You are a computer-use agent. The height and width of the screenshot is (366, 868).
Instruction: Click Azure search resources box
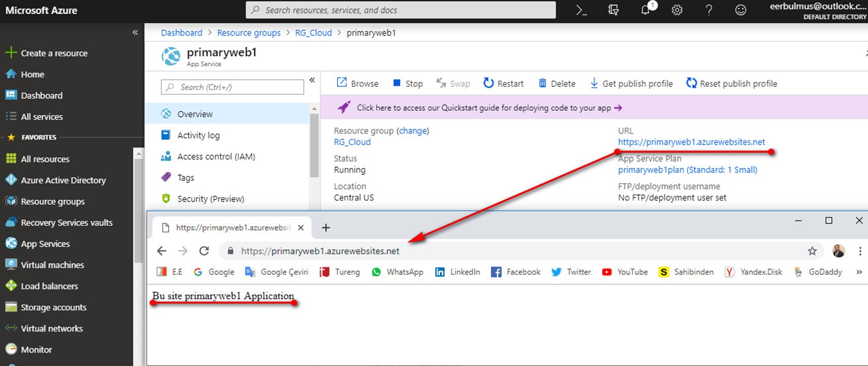(x=401, y=10)
